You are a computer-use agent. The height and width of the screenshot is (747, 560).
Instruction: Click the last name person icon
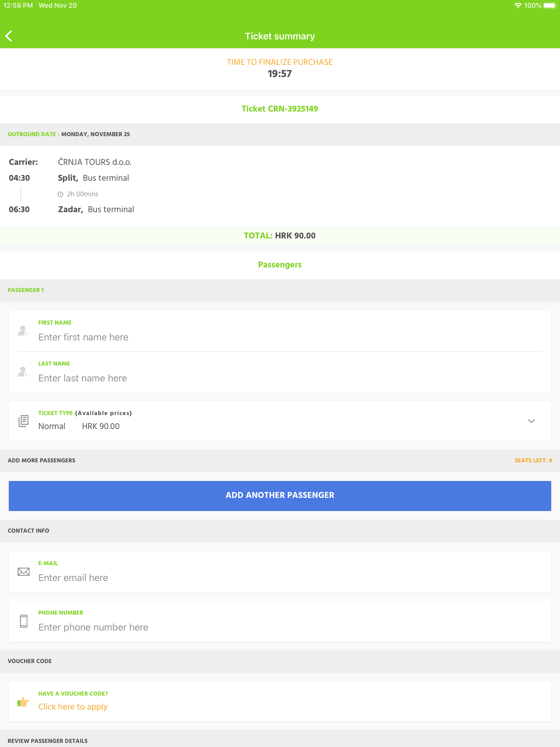23,372
